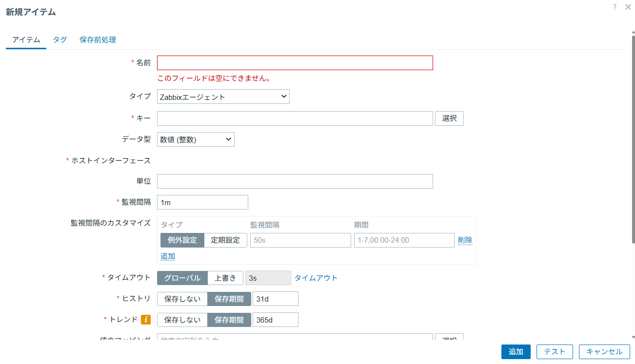Click the scrollbar down arrow
Image resolution: width=635 pixels, height=364 pixels.
tap(633, 337)
